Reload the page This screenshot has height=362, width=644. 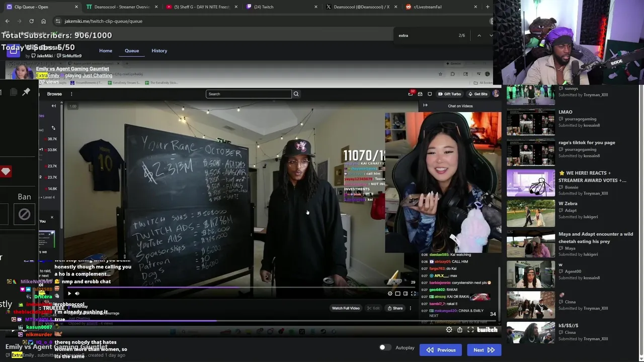coord(31,21)
